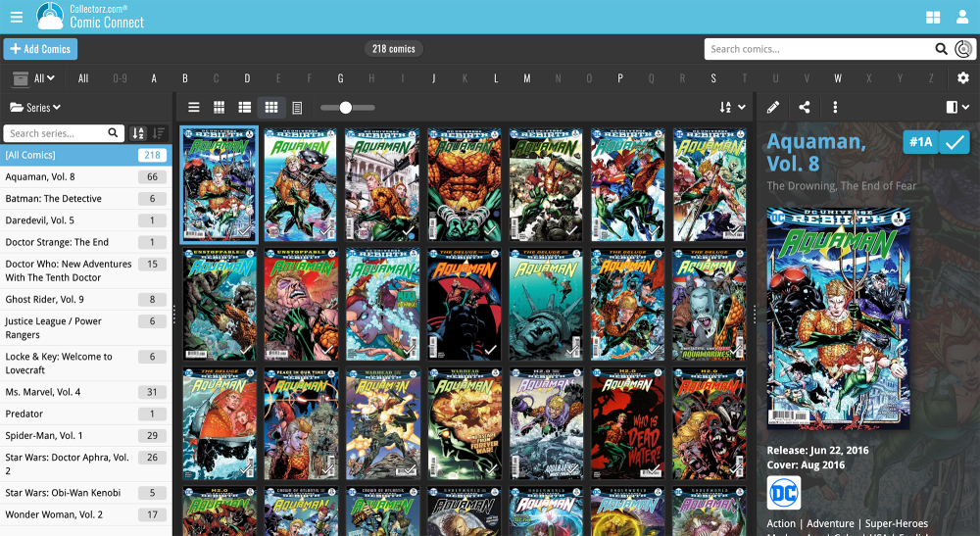Select Predator series
The width and height of the screenshot is (980, 536).
click(85, 414)
